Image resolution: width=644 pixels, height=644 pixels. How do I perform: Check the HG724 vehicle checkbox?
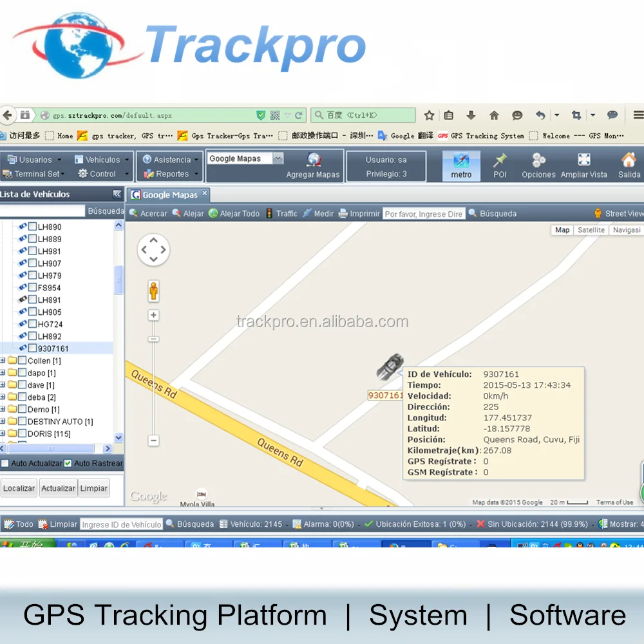click(32, 324)
